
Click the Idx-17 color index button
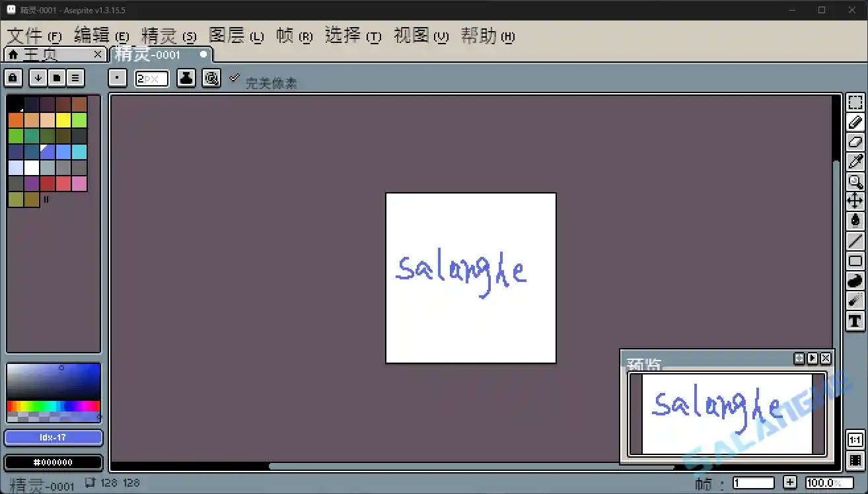pos(53,437)
